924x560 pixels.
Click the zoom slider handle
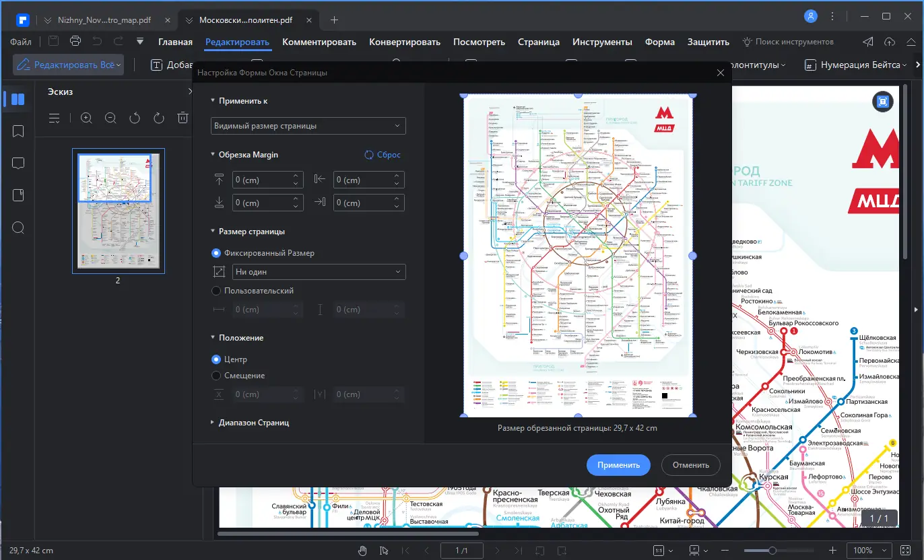coord(772,551)
